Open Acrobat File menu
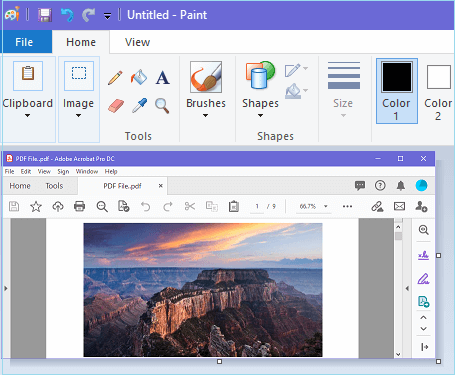The image size is (455, 375). (x=9, y=171)
